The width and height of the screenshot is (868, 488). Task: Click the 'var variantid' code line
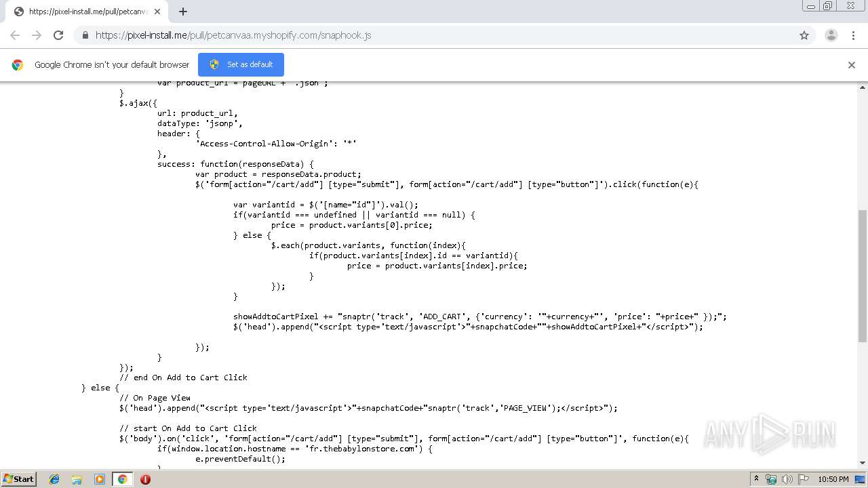pyautogui.click(x=325, y=205)
